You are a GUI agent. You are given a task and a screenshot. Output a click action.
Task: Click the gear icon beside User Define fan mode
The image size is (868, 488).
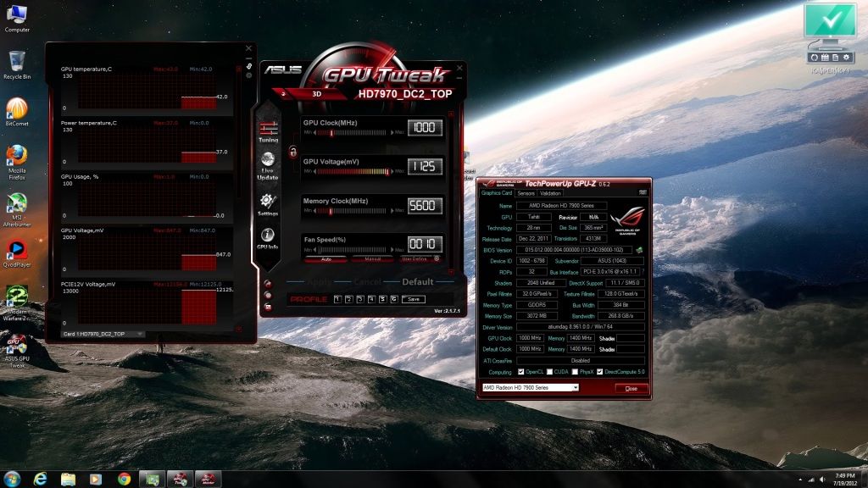point(437,258)
